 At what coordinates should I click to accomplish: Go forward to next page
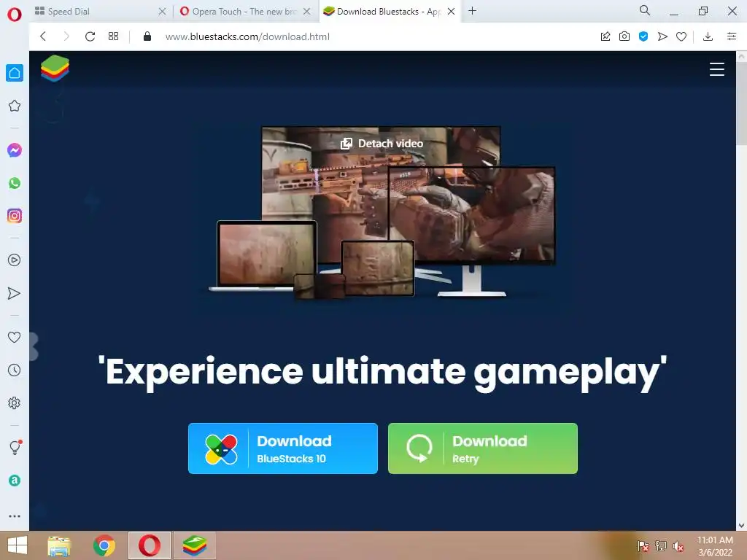66,36
